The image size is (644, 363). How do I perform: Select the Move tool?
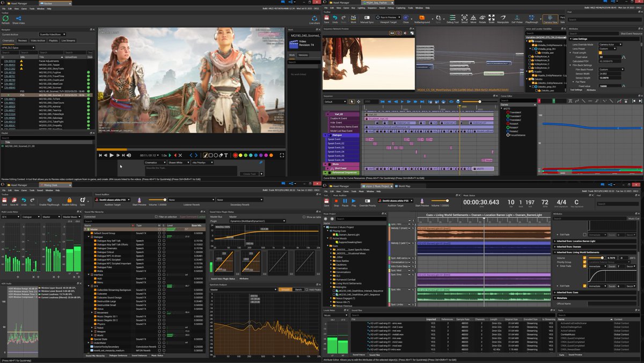coord(473,19)
